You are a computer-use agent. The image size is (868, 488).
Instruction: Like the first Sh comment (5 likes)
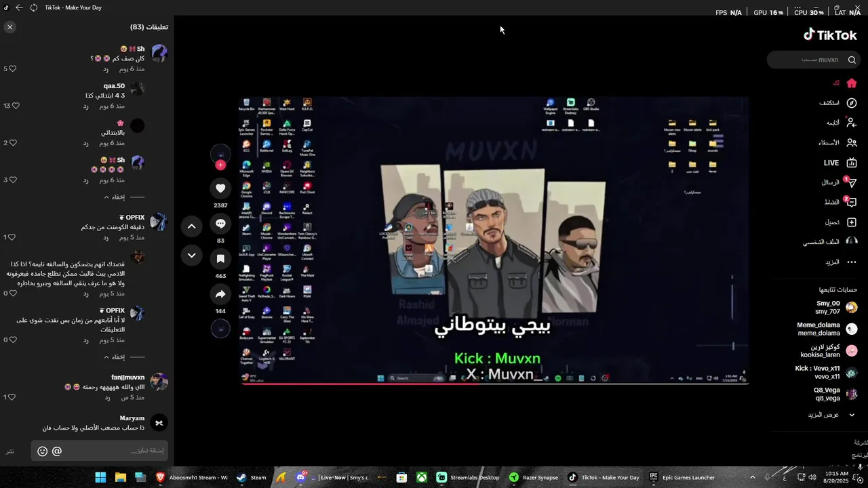click(x=12, y=68)
